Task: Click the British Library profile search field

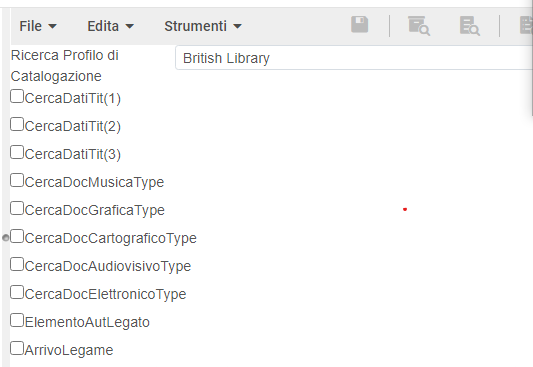Action: click(x=354, y=58)
